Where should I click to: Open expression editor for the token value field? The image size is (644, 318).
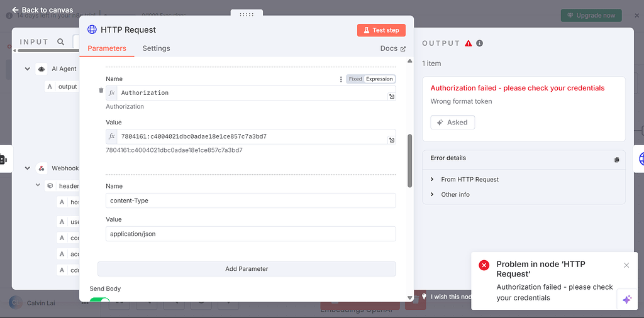392,140
